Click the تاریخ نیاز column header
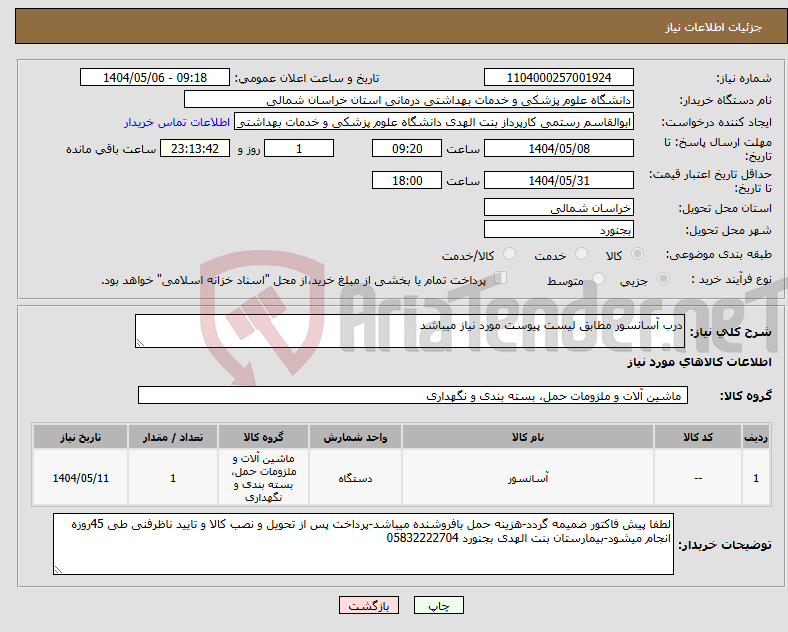 coord(80,437)
